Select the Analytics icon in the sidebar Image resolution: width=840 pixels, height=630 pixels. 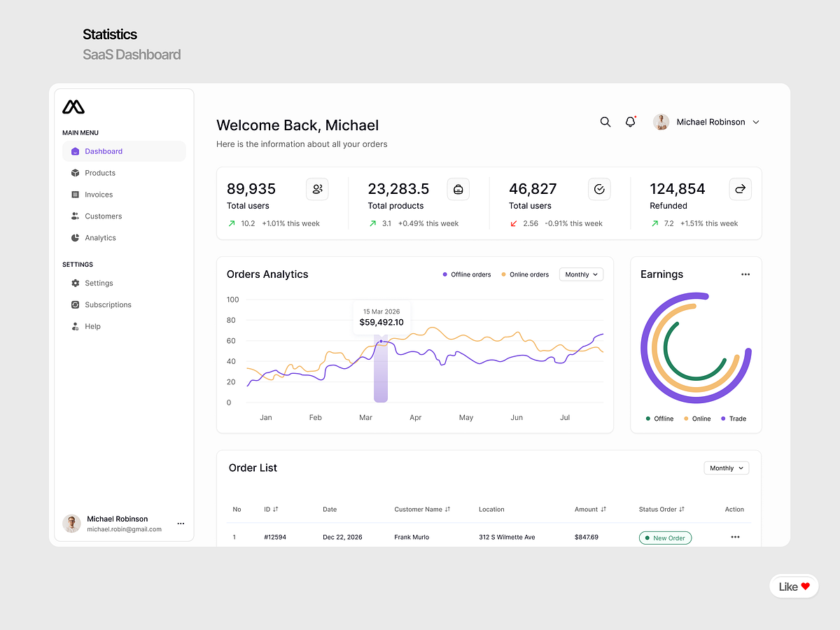[76, 238]
